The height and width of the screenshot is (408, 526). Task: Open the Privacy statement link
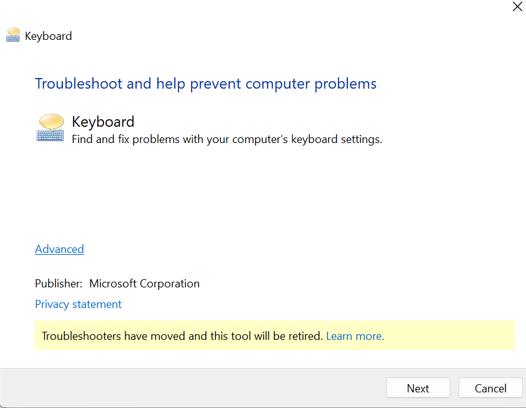point(78,304)
